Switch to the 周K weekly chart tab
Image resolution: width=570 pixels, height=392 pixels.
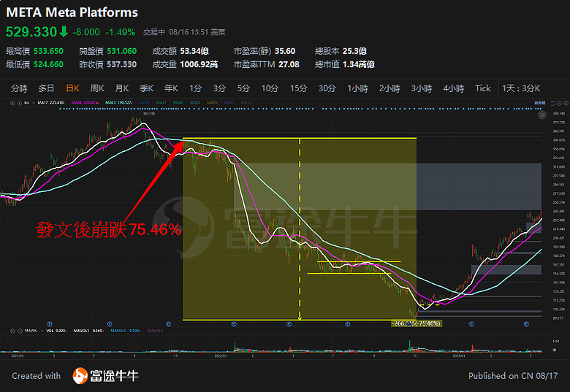[96, 88]
